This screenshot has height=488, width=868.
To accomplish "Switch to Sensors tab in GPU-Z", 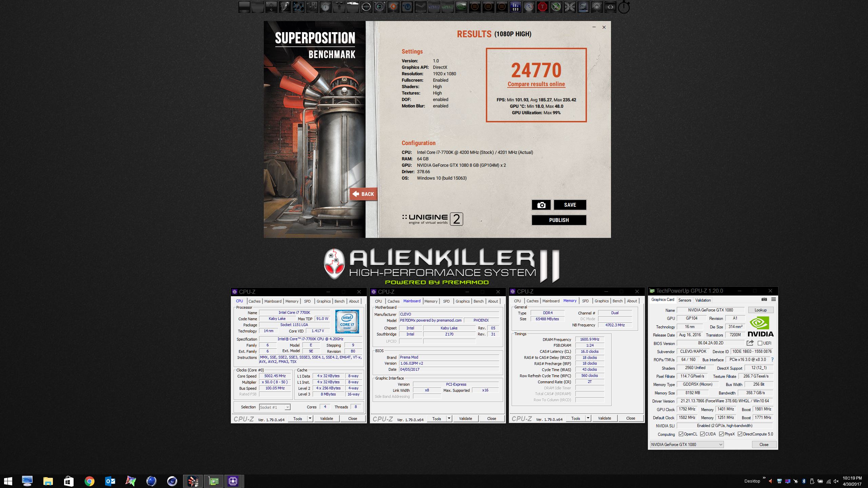I will (685, 300).
